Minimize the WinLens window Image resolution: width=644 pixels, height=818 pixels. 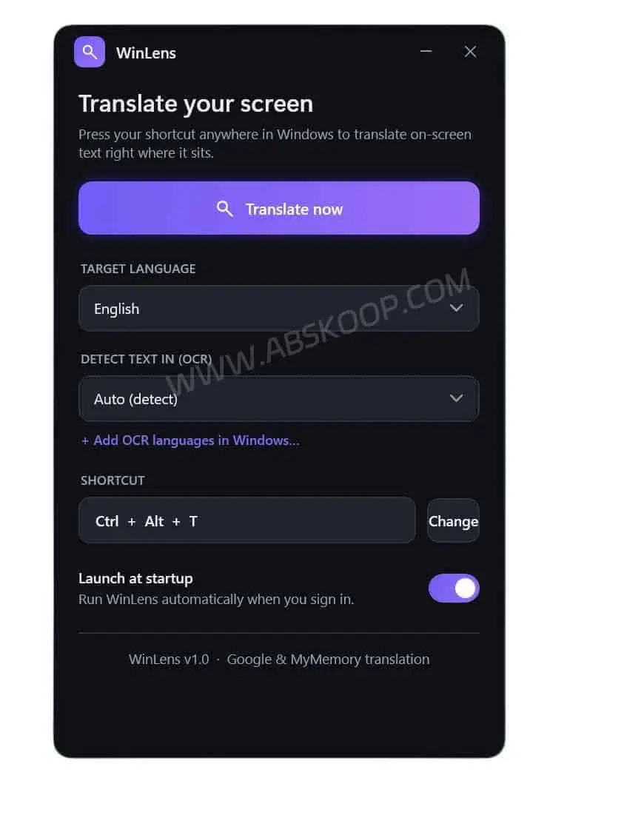426,51
